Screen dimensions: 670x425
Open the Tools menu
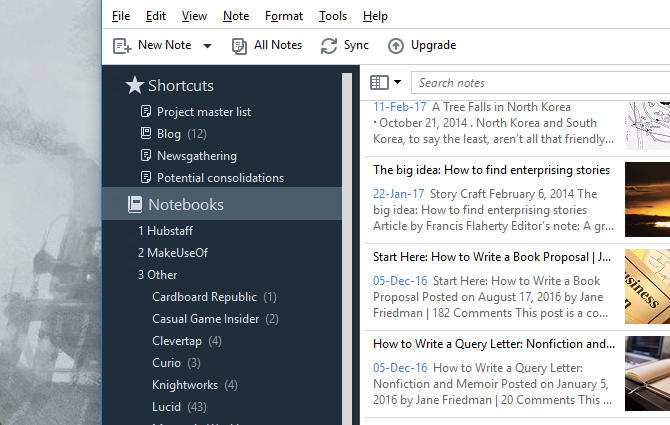333,16
